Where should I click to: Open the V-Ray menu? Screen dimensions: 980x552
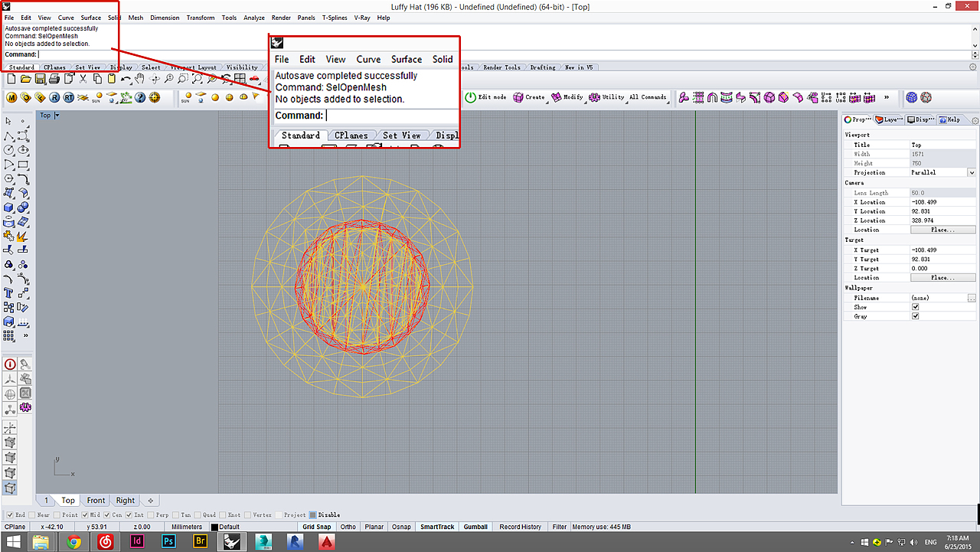362,18
